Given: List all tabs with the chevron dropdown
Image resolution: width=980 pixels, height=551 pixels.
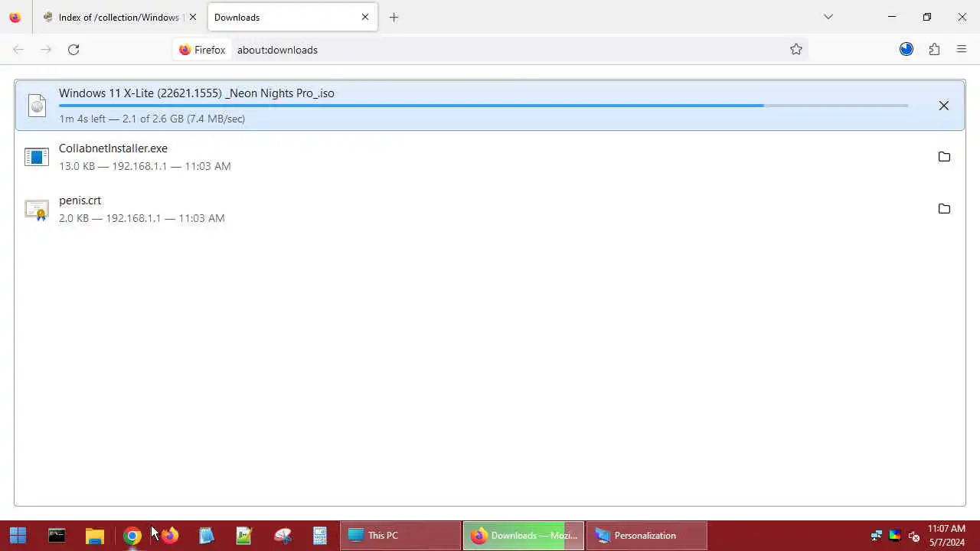Looking at the screenshot, I should (x=828, y=17).
